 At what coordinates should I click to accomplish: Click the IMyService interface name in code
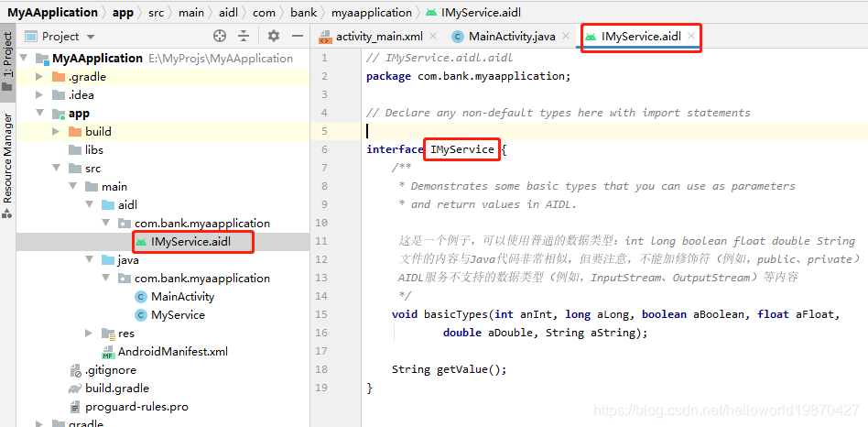462,149
